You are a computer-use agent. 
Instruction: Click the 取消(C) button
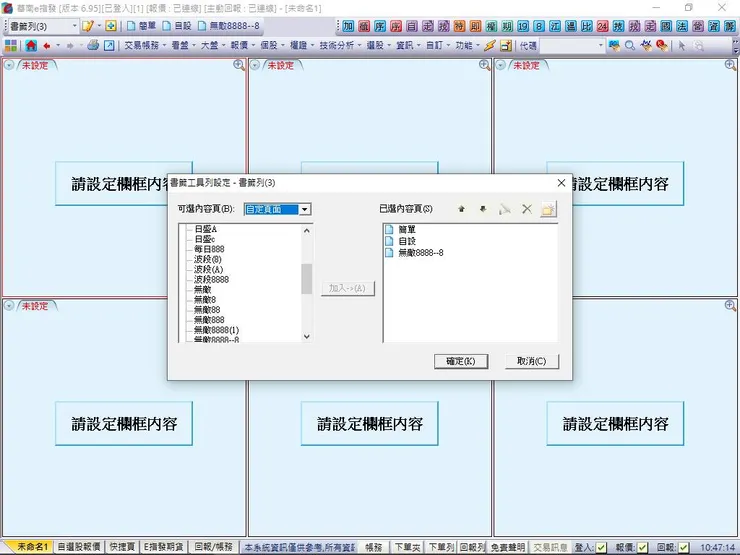coord(532,362)
